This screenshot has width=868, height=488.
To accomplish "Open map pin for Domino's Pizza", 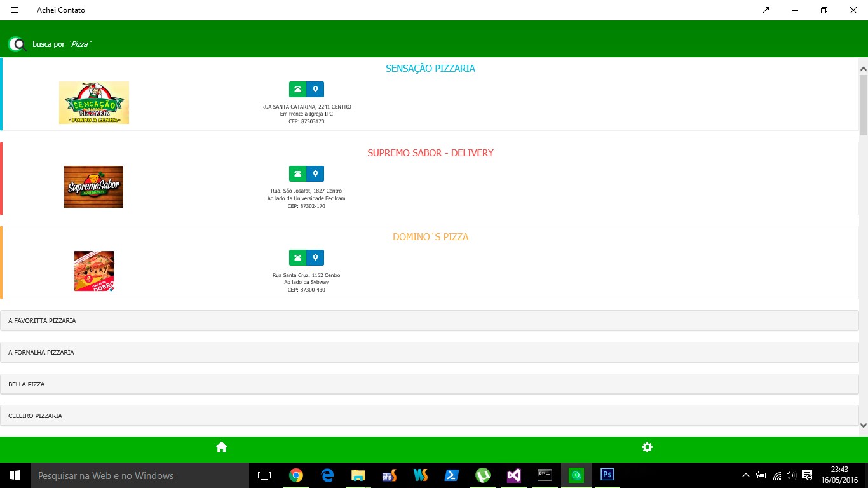I will coord(315,257).
